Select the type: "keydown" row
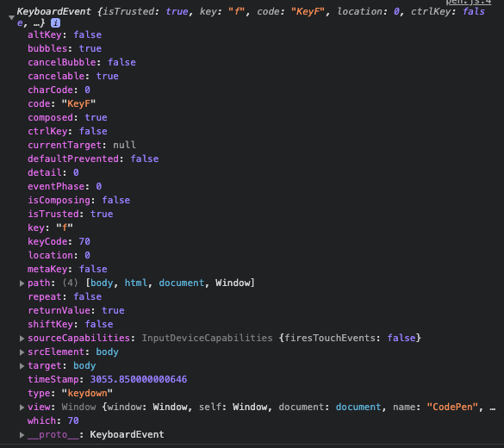This screenshot has width=504, height=448. point(71,394)
